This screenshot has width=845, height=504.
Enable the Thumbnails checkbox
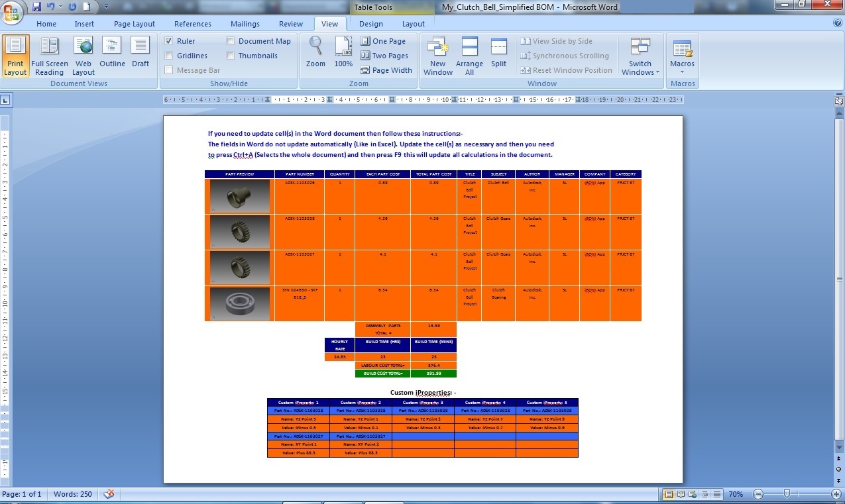click(231, 56)
